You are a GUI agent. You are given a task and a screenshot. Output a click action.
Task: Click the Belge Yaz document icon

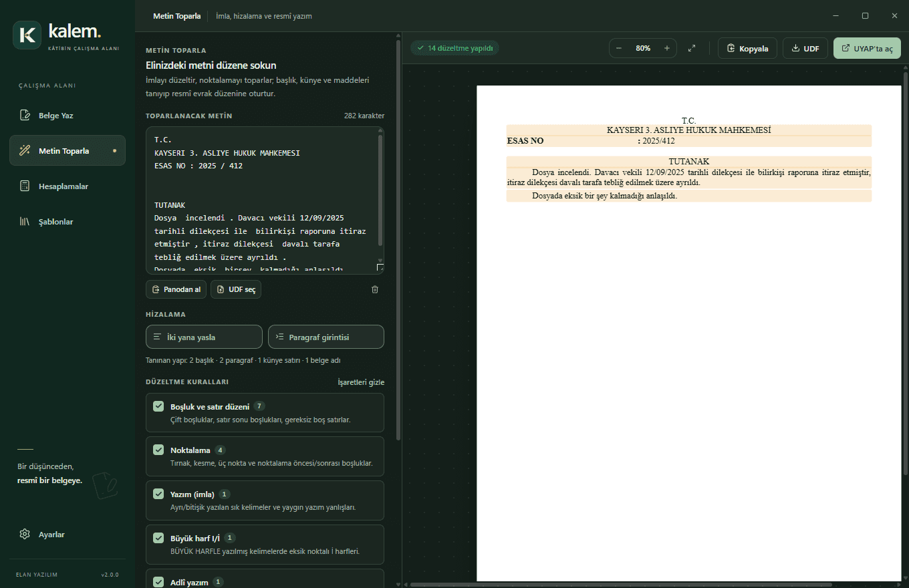click(x=25, y=116)
